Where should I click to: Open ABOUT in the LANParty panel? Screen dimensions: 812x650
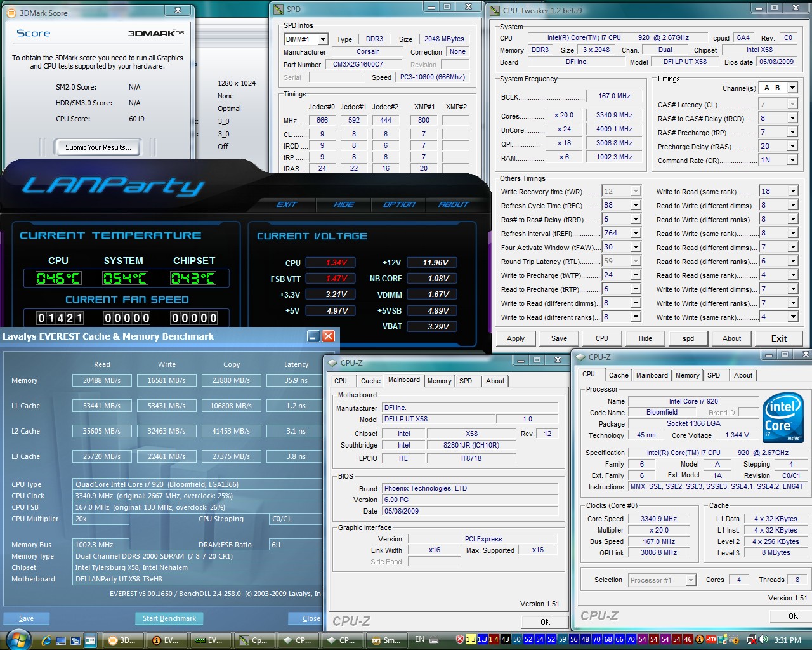(x=454, y=204)
